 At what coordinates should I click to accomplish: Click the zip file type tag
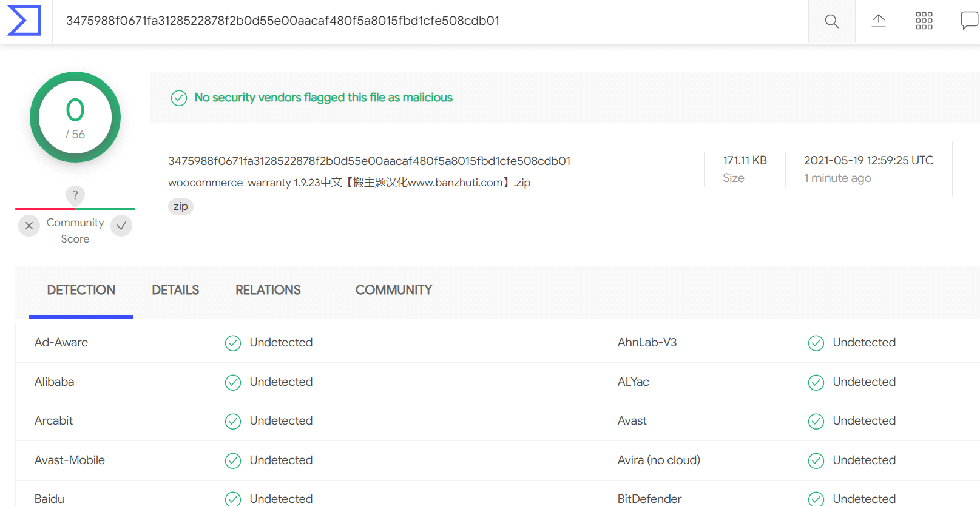[x=181, y=206]
